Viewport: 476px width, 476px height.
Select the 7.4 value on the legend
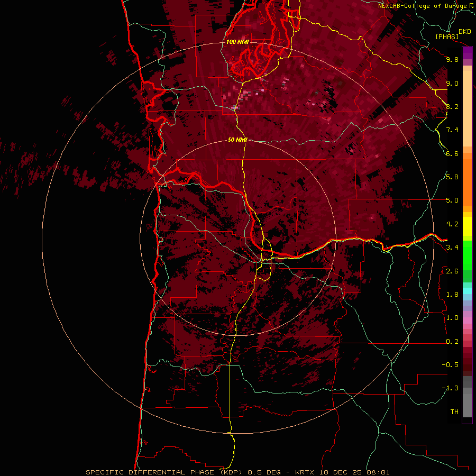[x=452, y=130]
